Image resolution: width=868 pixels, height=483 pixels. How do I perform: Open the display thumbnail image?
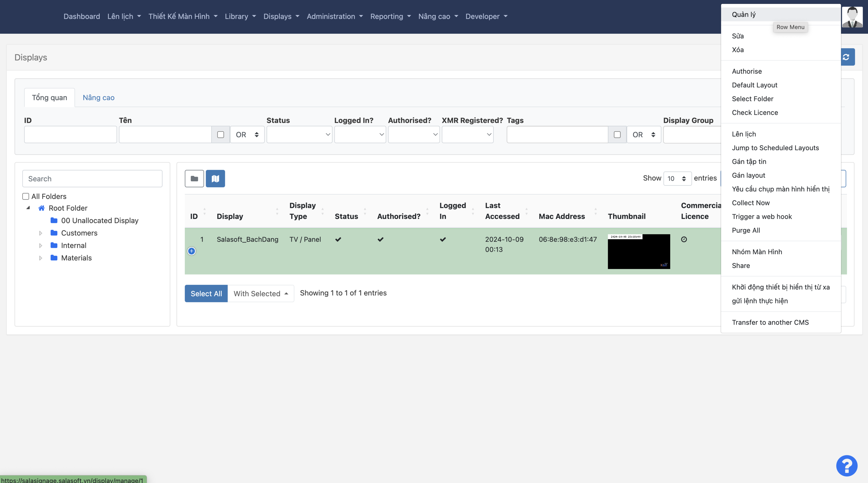click(x=638, y=252)
